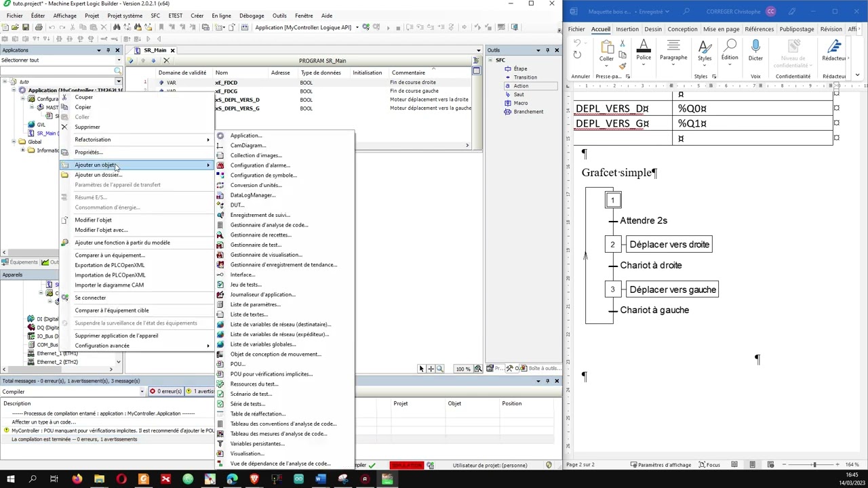Screen dimensions: 868x488
Task: Open the Sélectionner tout dropdown
Action: click(117, 60)
